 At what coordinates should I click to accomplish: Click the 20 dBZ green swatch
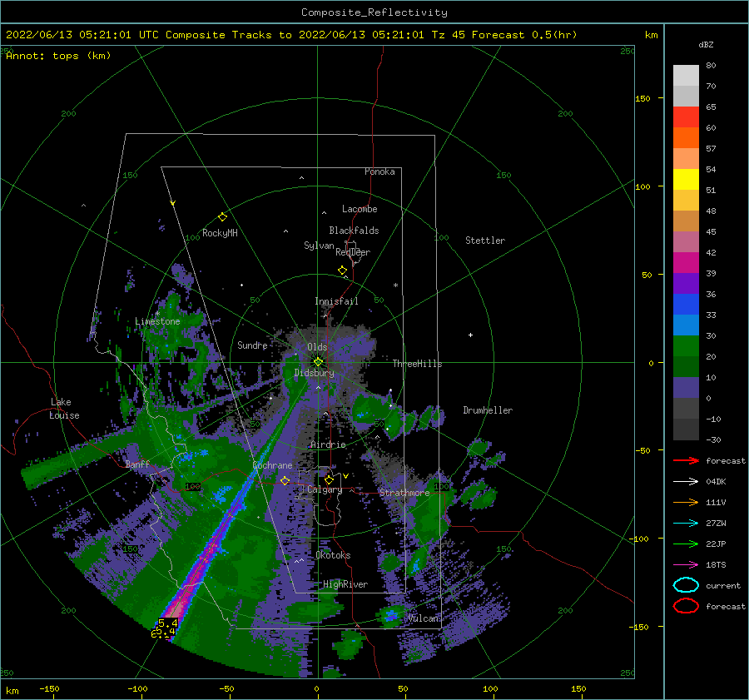686,366
